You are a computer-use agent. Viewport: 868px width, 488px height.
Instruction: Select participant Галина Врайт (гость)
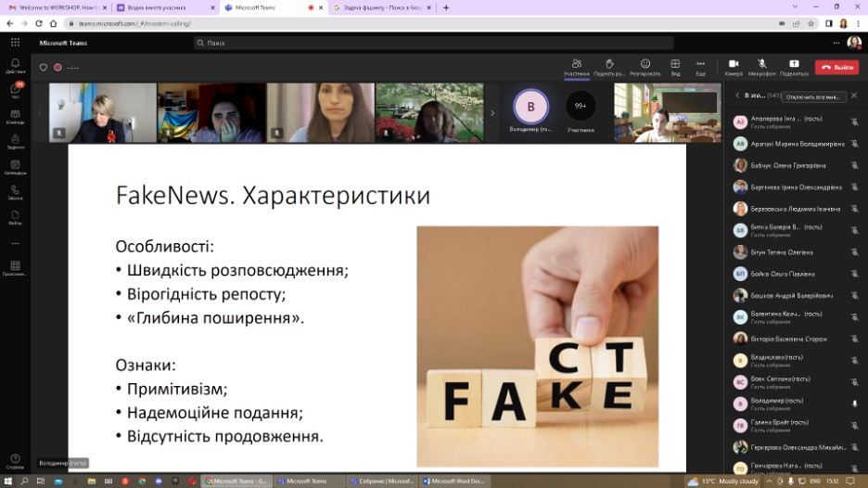pos(795,426)
